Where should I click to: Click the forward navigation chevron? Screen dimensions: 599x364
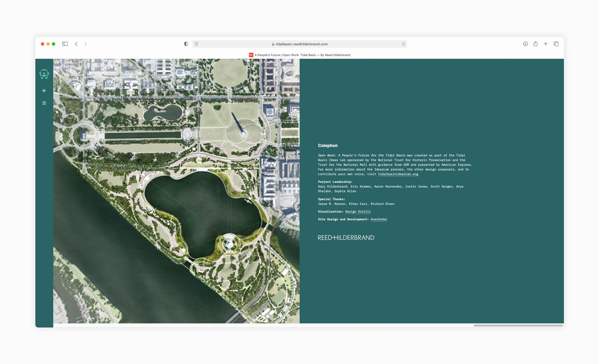tap(86, 44)
